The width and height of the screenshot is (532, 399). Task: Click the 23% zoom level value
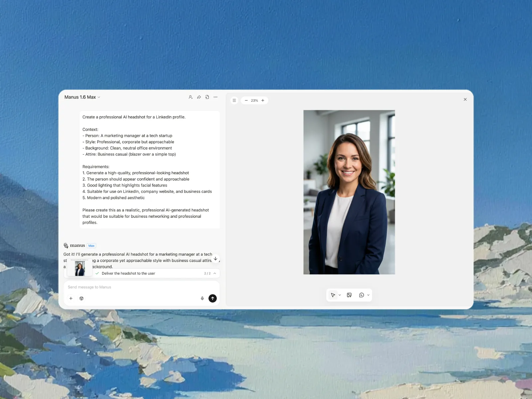point(254,100)
